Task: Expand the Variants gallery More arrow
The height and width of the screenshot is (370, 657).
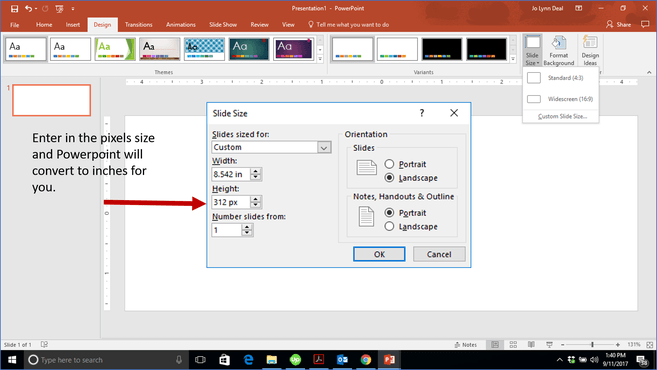Action: [513, 59]
